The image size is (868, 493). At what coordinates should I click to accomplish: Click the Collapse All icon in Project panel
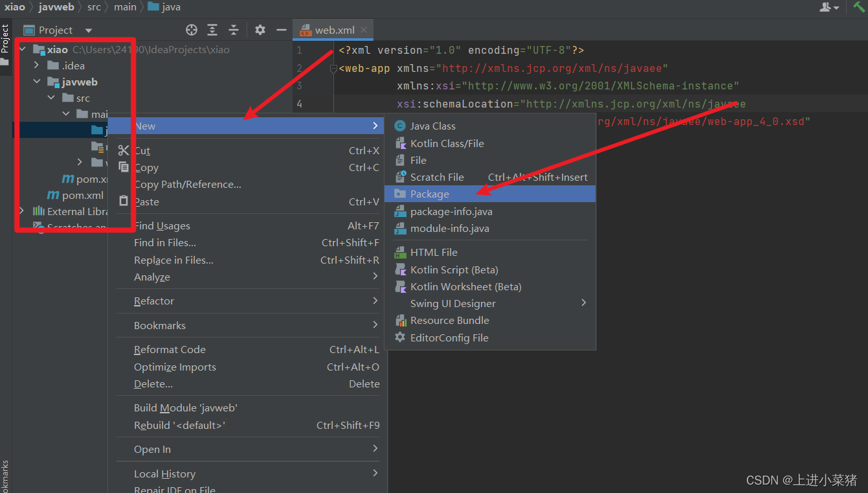234,30
